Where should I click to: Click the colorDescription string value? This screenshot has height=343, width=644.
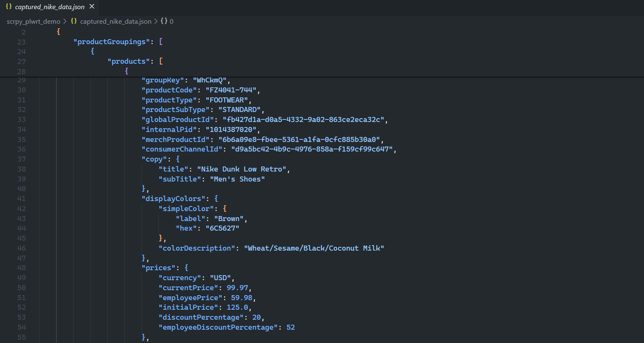point(314,248)
